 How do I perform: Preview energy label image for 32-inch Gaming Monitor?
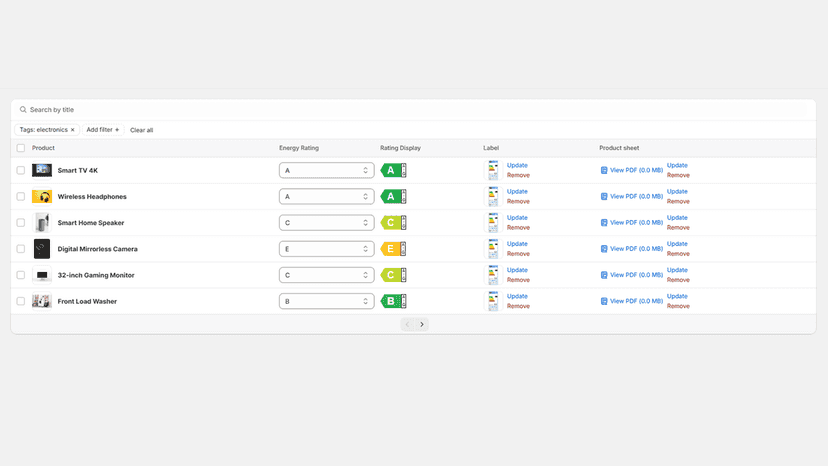click(493, 275)
